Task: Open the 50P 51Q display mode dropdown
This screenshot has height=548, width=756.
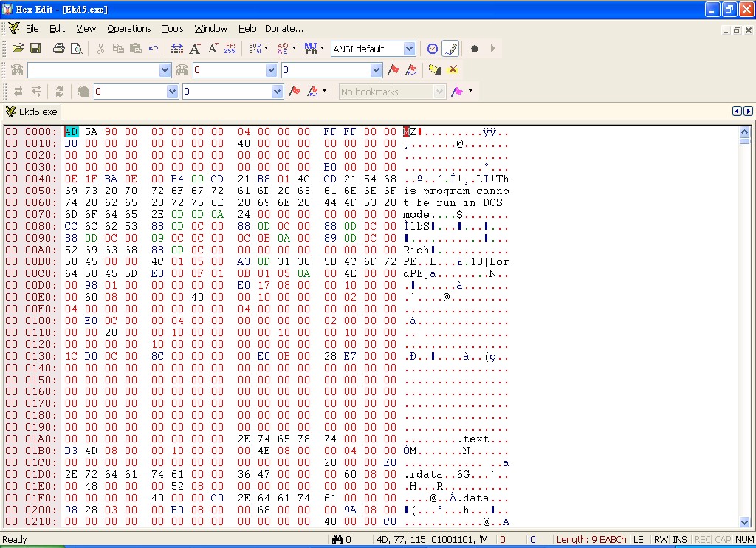Action: coord(266,48)
